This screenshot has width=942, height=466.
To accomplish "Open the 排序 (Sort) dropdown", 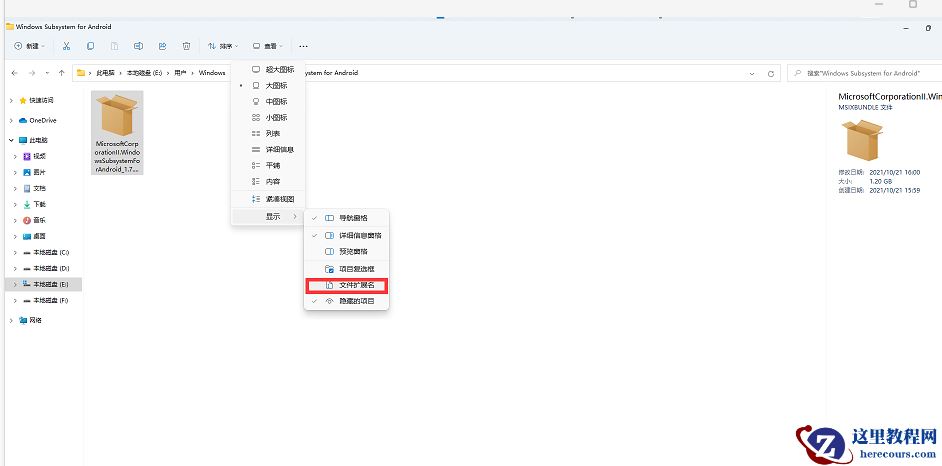I will [223, 46].
